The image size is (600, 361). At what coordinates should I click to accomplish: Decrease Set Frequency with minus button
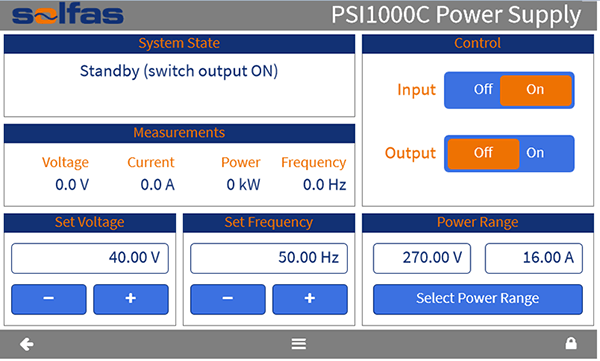pos(228,299)
